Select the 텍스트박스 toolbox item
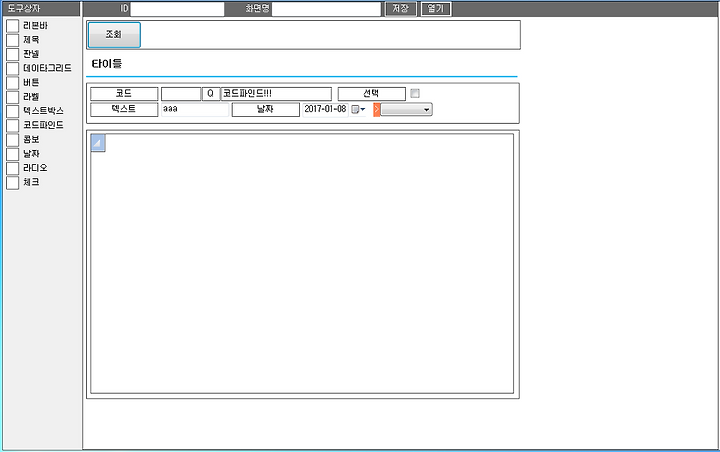Viewport: 720px width, 452px height. tap(35, 111)
